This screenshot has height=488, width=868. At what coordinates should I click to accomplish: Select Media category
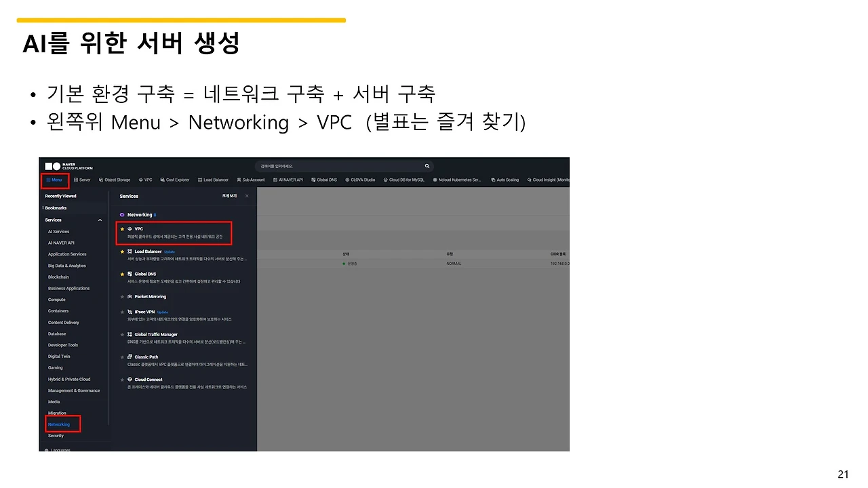[54, 402]
